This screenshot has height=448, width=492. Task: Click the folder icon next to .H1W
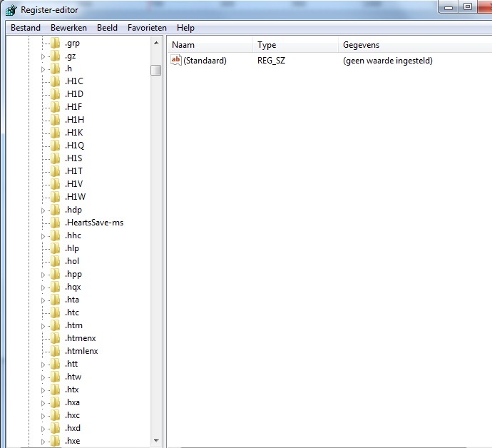(55, 197)
